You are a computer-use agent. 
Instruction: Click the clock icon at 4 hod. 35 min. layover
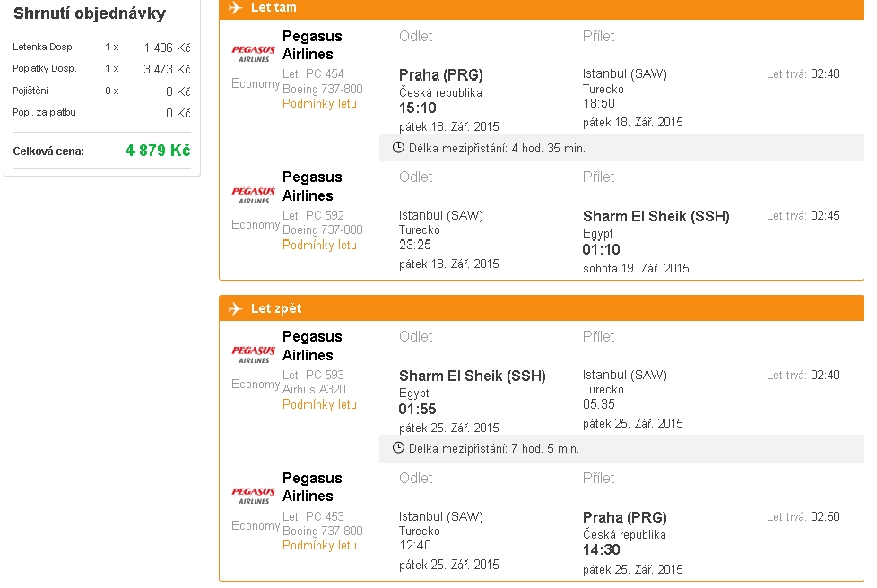(x=398, y=148)
